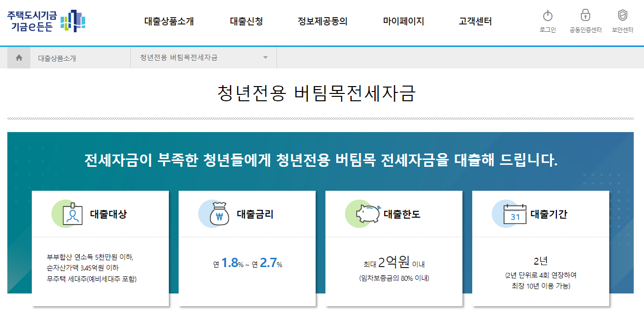Click the banner headline about 전세자금이 부족한 청년들
This screenshot has height=315, width=644.
coord(321,160)
